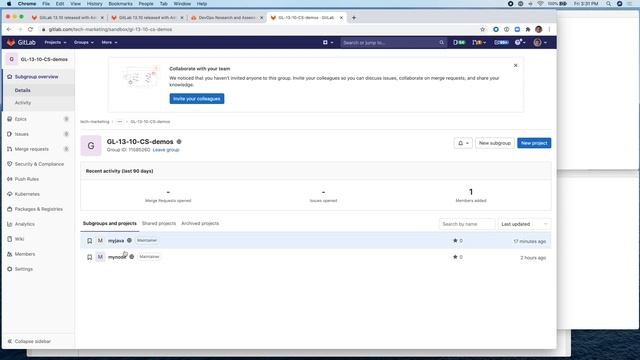640x360 pixels.
Task: Open the Groups dropdown in navbar
Action: tap(84, 42)
